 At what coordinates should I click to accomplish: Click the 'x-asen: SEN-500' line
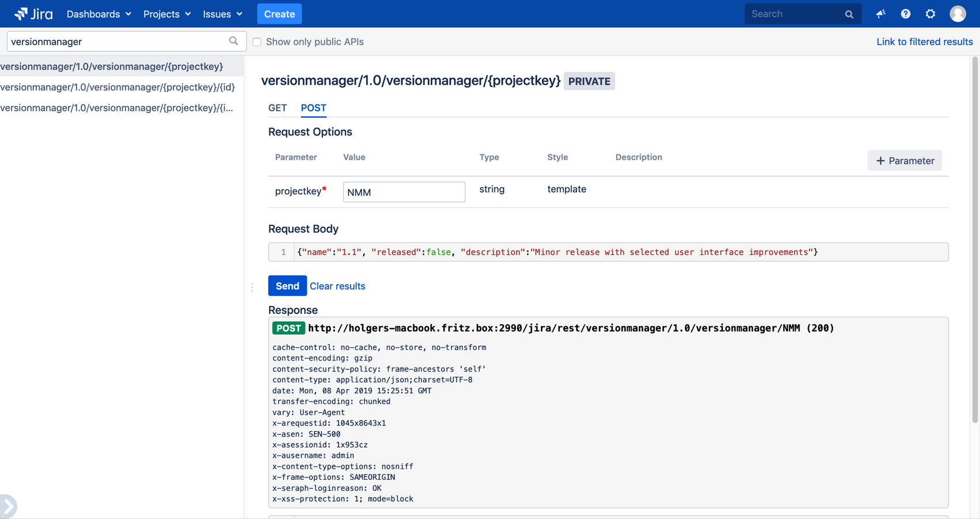coord(306,434)
